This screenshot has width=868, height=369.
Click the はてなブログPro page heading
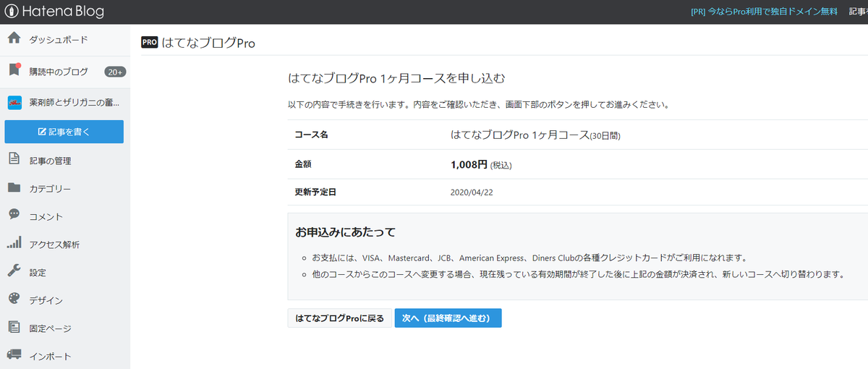[x=209, y=43]
